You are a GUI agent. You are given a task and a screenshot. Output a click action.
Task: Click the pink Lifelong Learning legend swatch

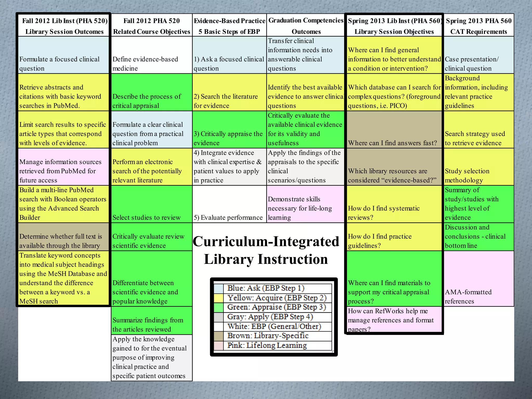pos(219,346)
